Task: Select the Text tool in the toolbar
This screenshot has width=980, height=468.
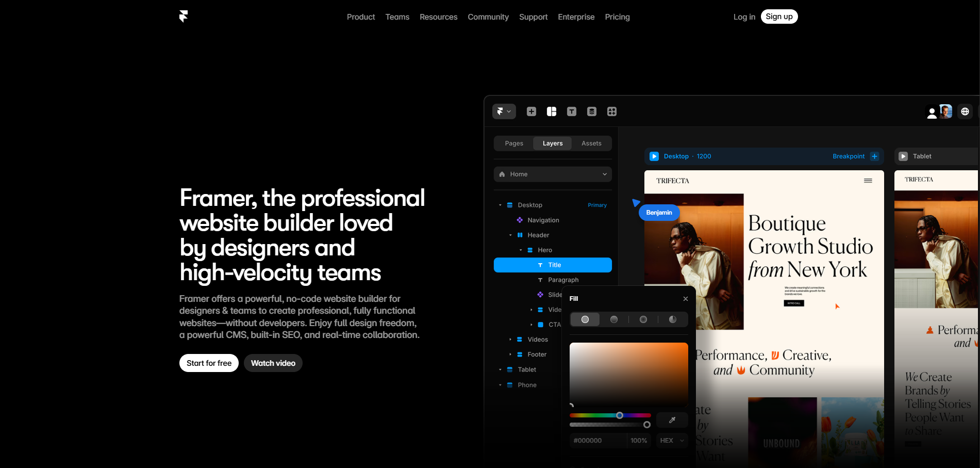Action: click(571, 111)
